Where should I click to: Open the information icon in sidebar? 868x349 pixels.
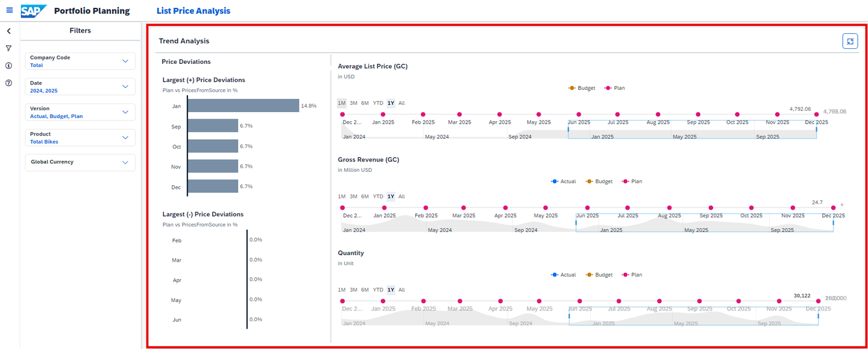(9, 66)
